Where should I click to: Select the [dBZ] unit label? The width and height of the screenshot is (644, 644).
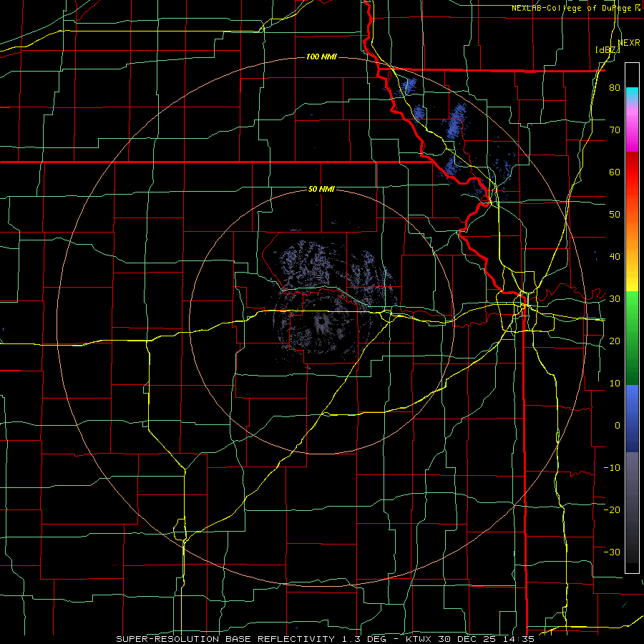[608, 50]
